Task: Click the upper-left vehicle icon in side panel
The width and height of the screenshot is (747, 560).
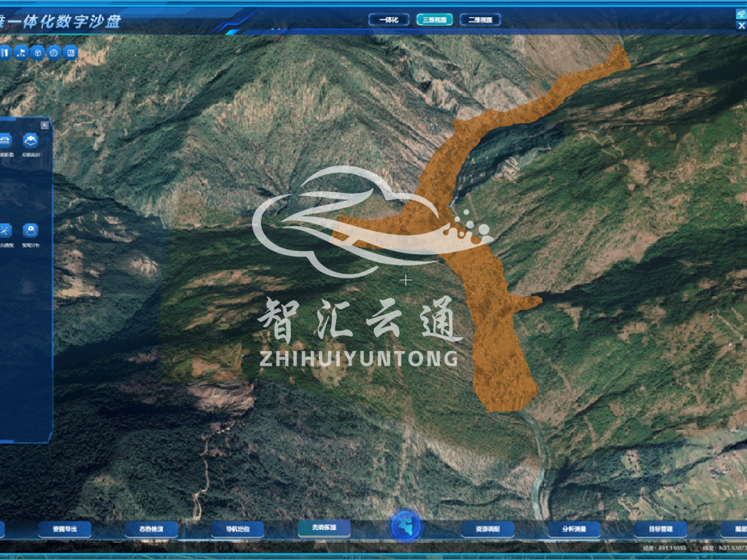Action: [5, 140]
